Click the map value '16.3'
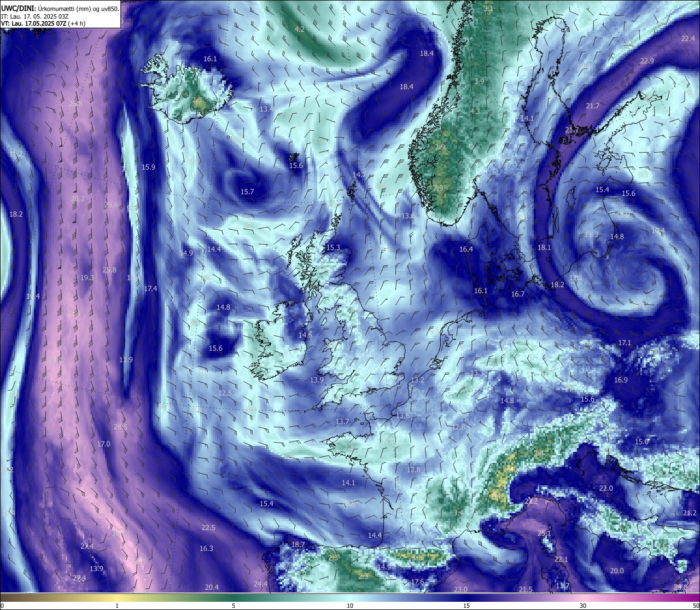The width and height of the screenshot is (700, 610). point(206,548)
